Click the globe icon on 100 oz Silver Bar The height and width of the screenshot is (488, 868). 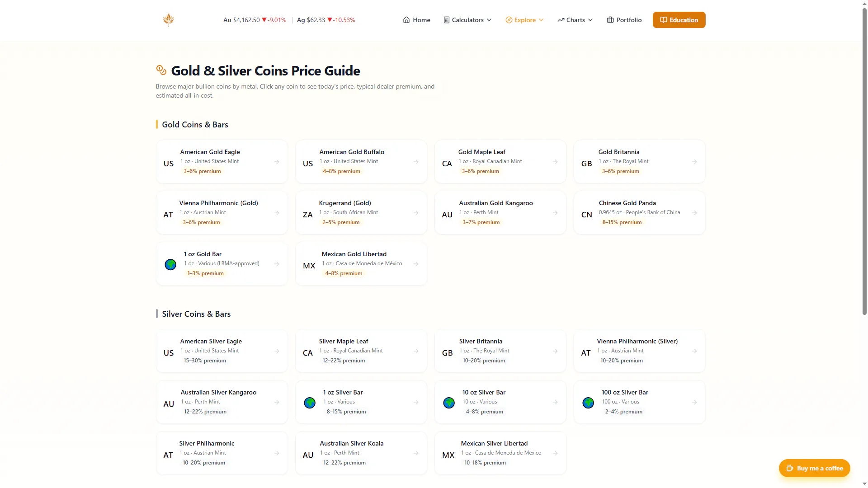point(588,403)
